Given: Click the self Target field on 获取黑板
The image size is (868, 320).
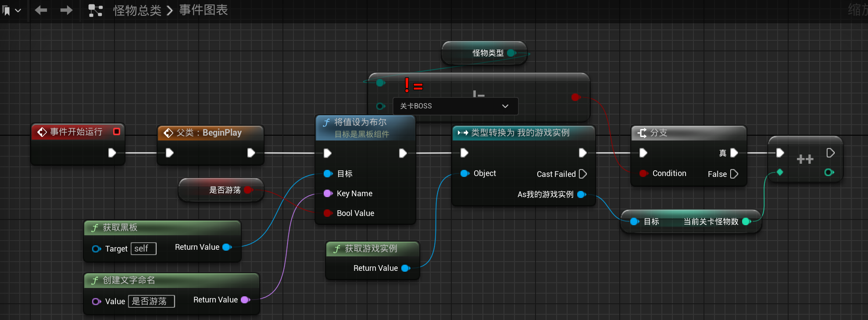Looking at the screenshot, I should click(x=143, y=248).
